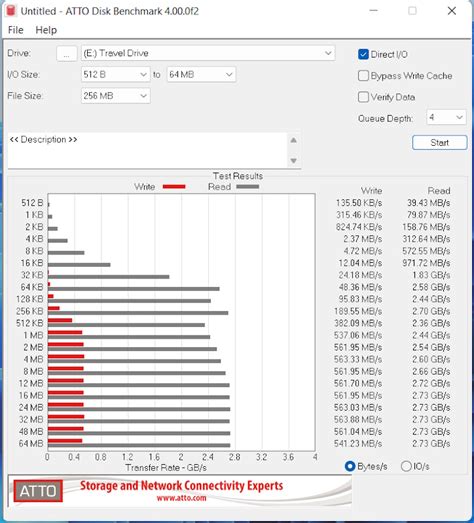This screenshot has width=474, height=523.
Task: Expand the File Size 256 MB dropdown
Action: tap(115, 96)
